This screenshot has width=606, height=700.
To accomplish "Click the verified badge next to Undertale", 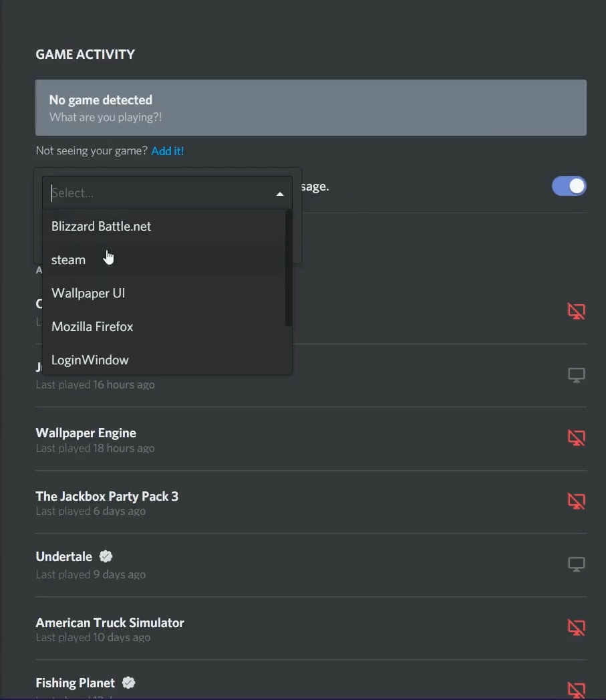I will (x=106, y=556).
